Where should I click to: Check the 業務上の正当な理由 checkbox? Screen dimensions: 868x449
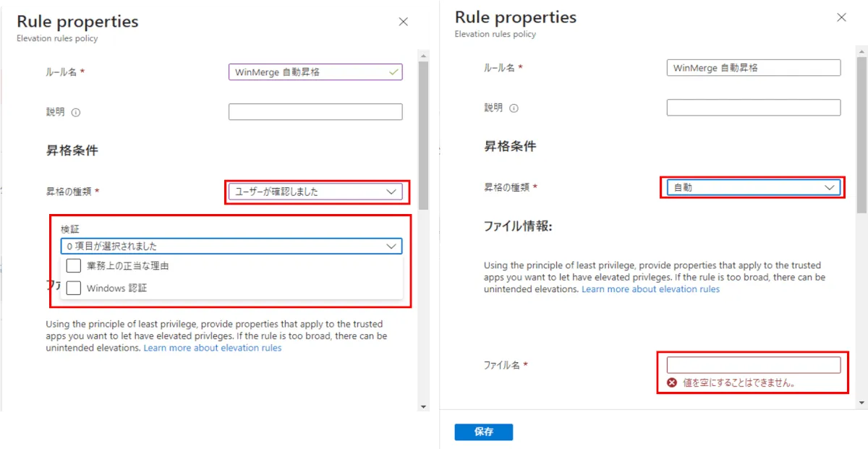pyautogui.click(x=73, y=266)
